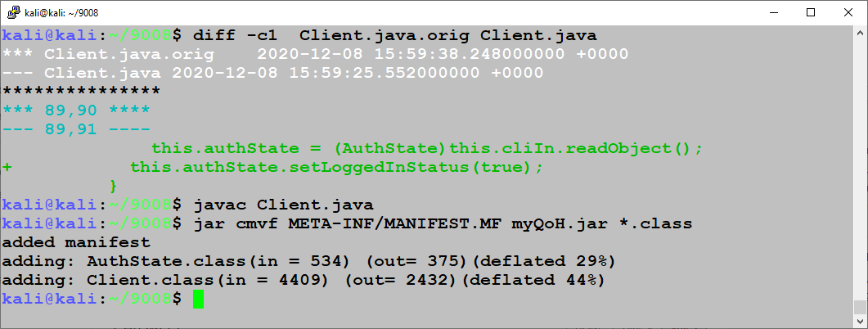
Task: Click the scrollbar up arrow
Action: tap(860, 33)
